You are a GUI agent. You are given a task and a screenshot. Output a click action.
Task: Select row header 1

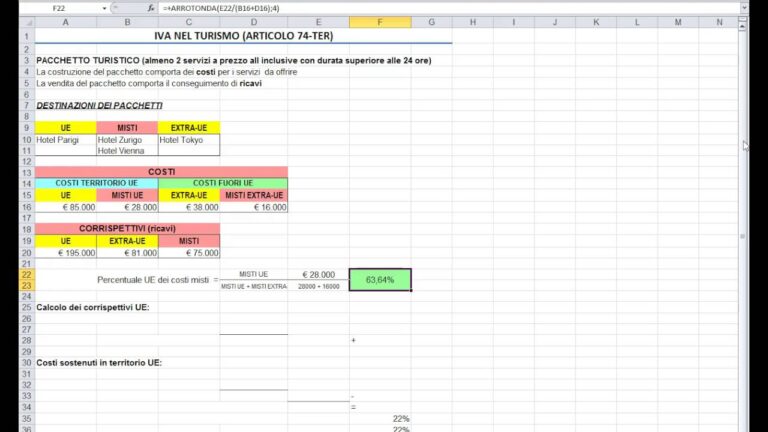pos(27,36)
